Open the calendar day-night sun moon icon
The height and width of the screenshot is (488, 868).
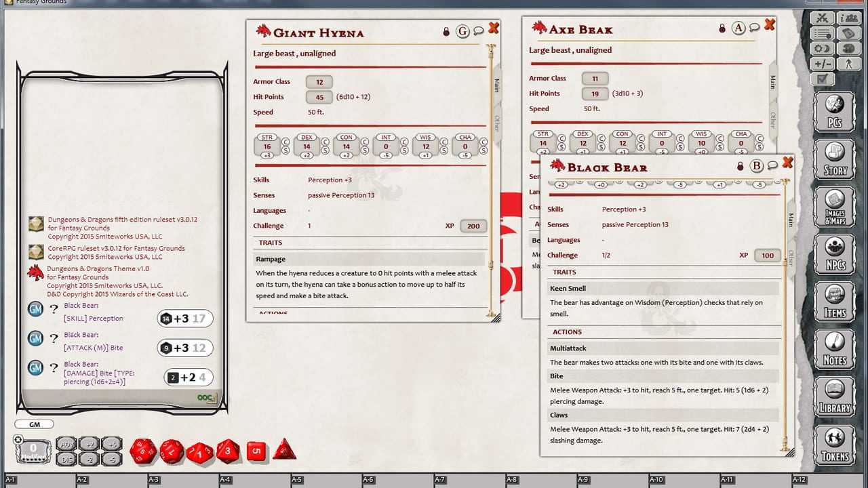[823, 49]
